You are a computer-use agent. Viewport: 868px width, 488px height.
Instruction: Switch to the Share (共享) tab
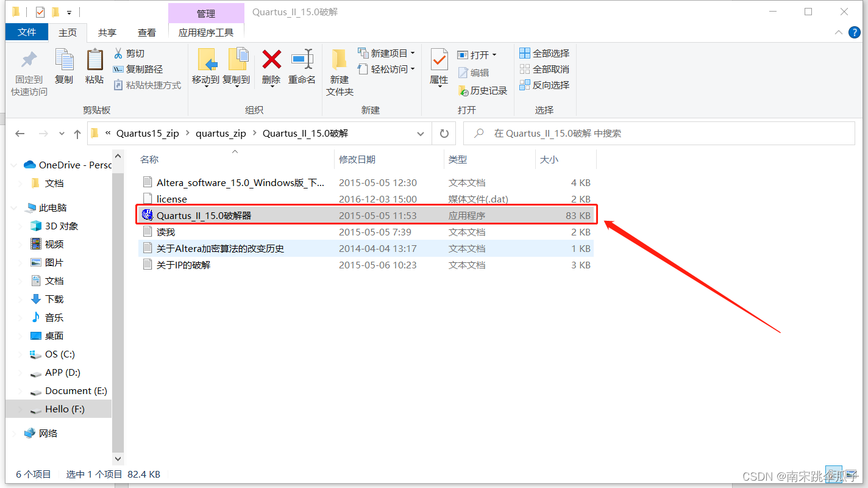pos(107,32)
